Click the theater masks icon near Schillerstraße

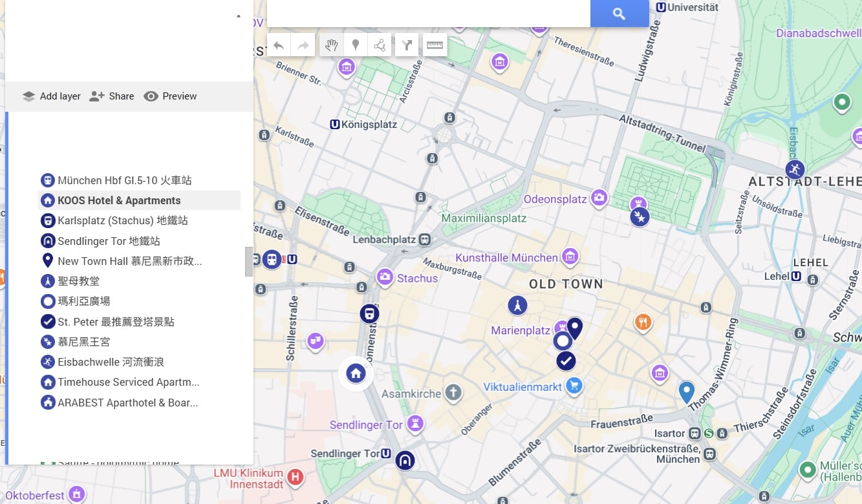click(315, 340)
